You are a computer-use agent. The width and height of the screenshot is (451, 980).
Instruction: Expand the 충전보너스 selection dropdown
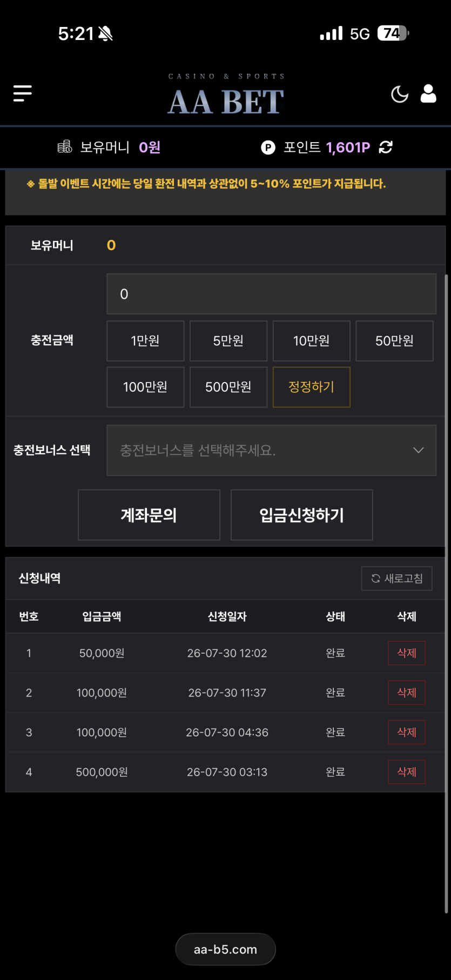click(271, 450)
